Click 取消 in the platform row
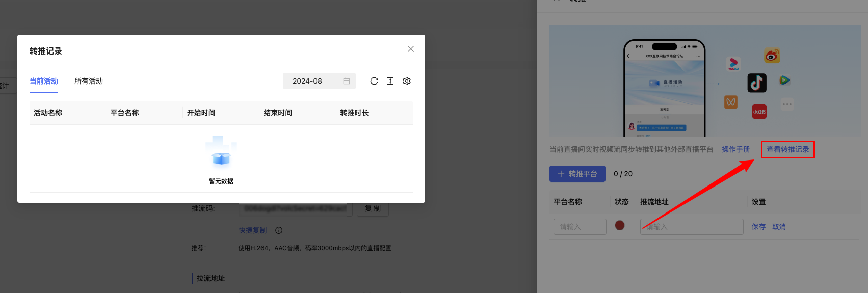868x293 pixels. [779, 227]
